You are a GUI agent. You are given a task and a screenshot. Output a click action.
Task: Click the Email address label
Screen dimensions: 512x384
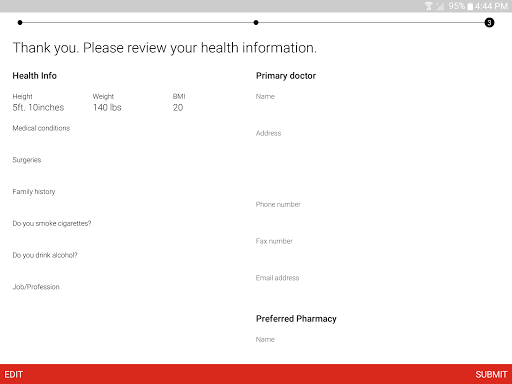pyautogui.click(x=278, y=278)
